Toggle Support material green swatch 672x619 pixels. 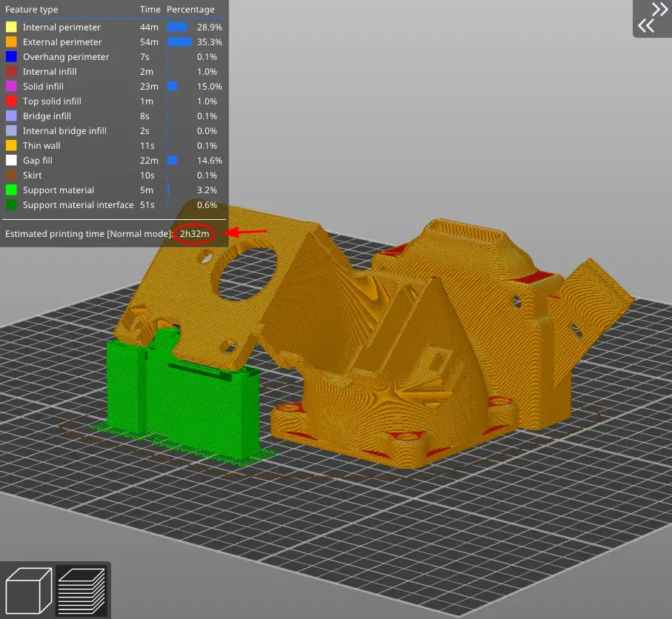(11, 190)
